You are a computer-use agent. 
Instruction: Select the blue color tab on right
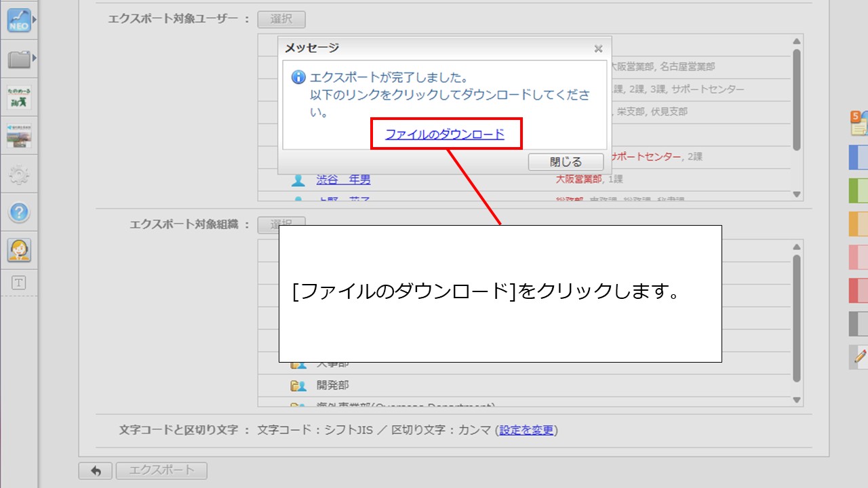[x=859, y=157]
